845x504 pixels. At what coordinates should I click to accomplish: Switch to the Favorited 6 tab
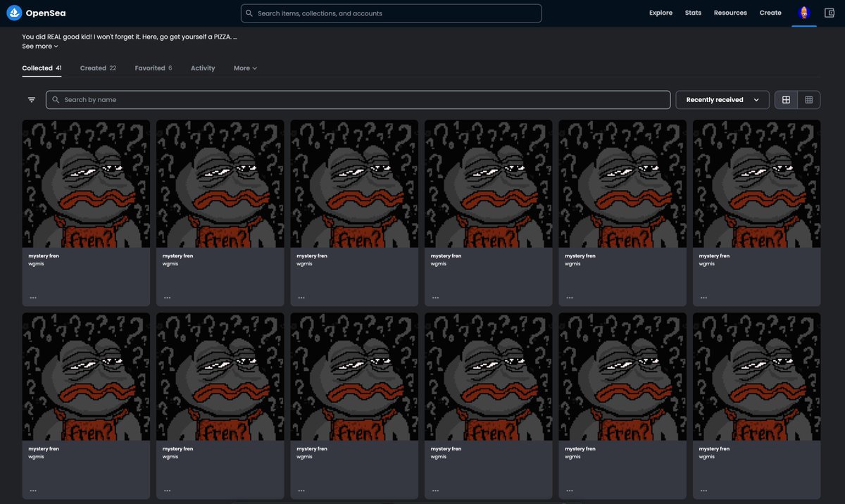point(154,68)
